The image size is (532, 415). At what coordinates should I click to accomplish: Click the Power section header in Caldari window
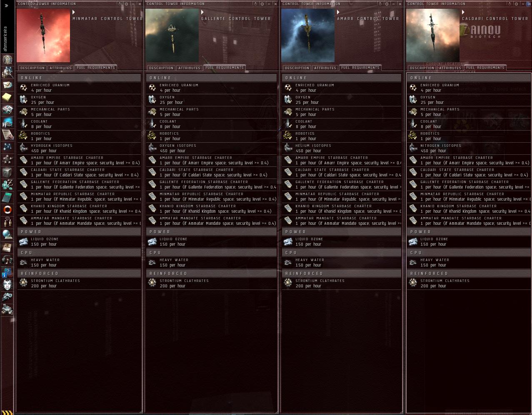469,232
